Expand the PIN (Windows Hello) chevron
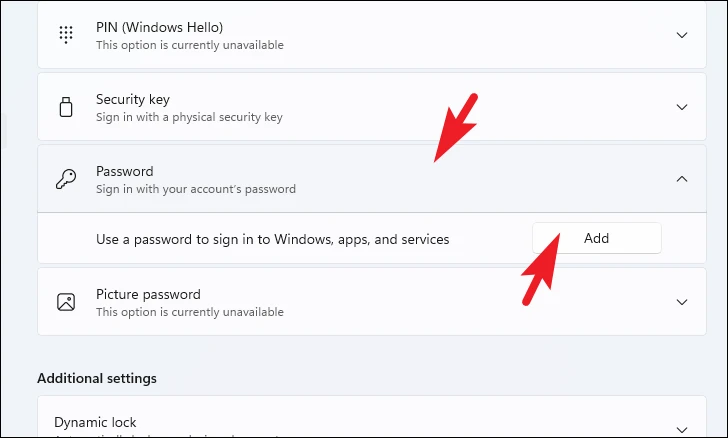 [682, 35]
